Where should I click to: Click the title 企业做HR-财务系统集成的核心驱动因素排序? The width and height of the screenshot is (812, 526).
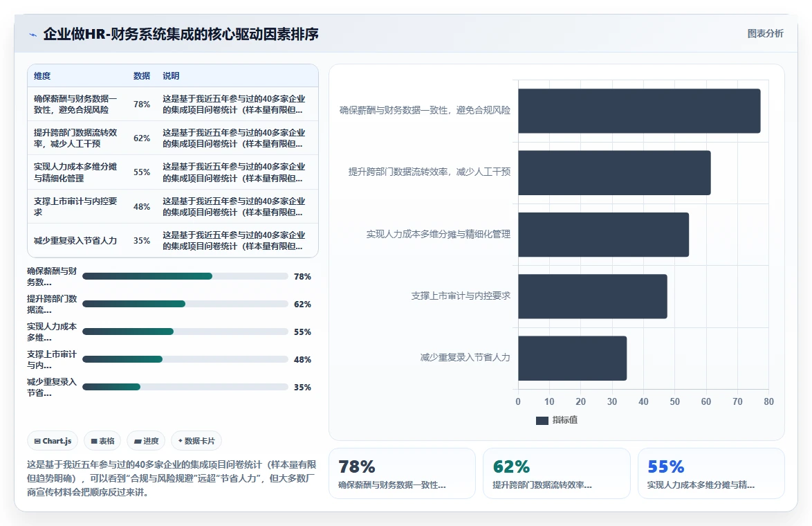pyautogui.click(x=181, y=34)
